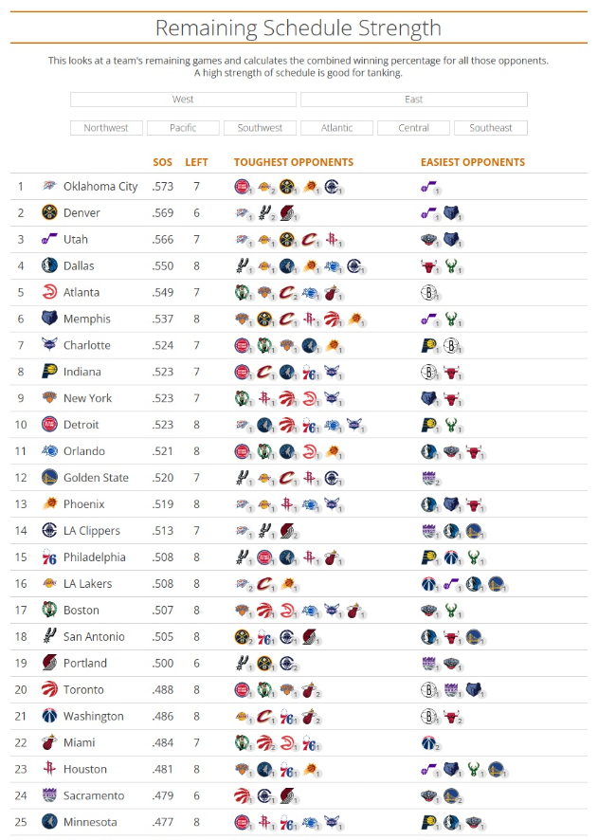
Task: Click Wizards logo in Miami's easiest opponents
Action: (x=429, y=743)
